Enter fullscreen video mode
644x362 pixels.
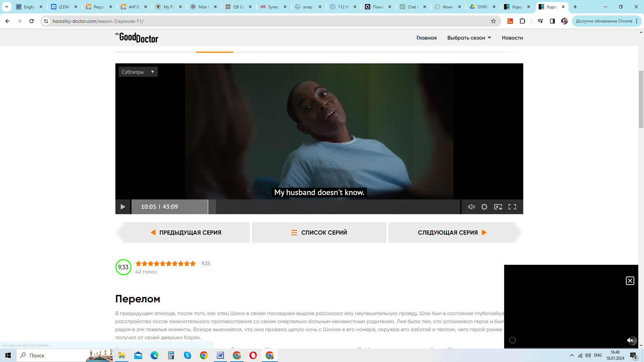pyautogui.click(x=512, y=207)
